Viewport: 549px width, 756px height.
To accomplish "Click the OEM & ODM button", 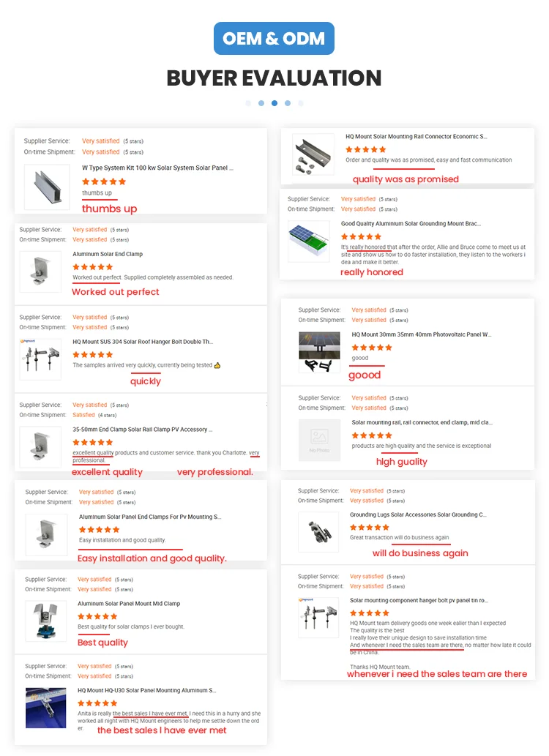I will click(x=274, y=38).
